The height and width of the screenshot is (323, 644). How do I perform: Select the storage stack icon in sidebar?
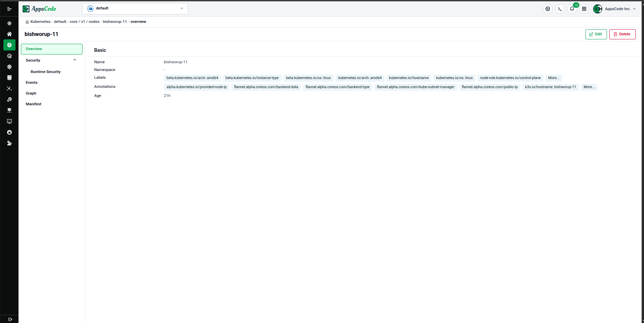coord(9,78)
